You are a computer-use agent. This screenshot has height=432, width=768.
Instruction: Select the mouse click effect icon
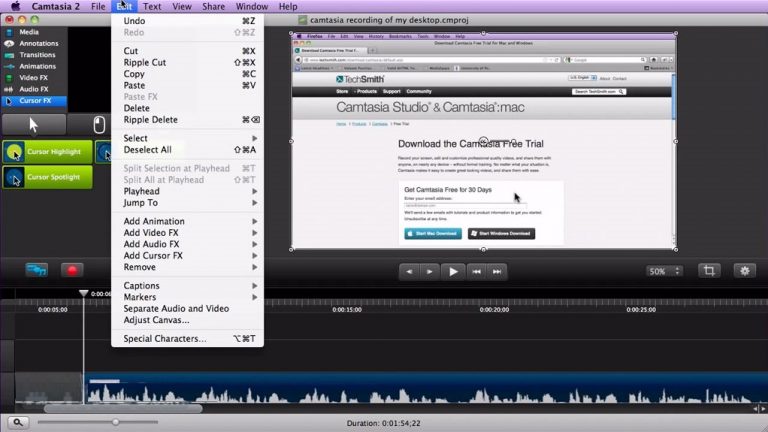click(99, 125)
